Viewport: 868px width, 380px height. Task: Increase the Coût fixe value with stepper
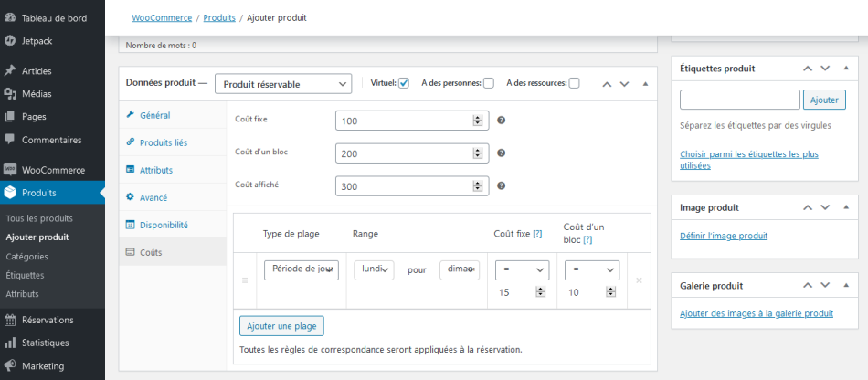(477, 118)
